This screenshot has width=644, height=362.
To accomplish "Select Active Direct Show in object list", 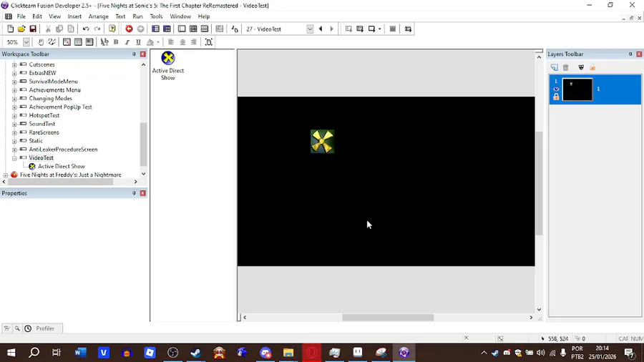I will pyautogui.click(x=168, y=66).
